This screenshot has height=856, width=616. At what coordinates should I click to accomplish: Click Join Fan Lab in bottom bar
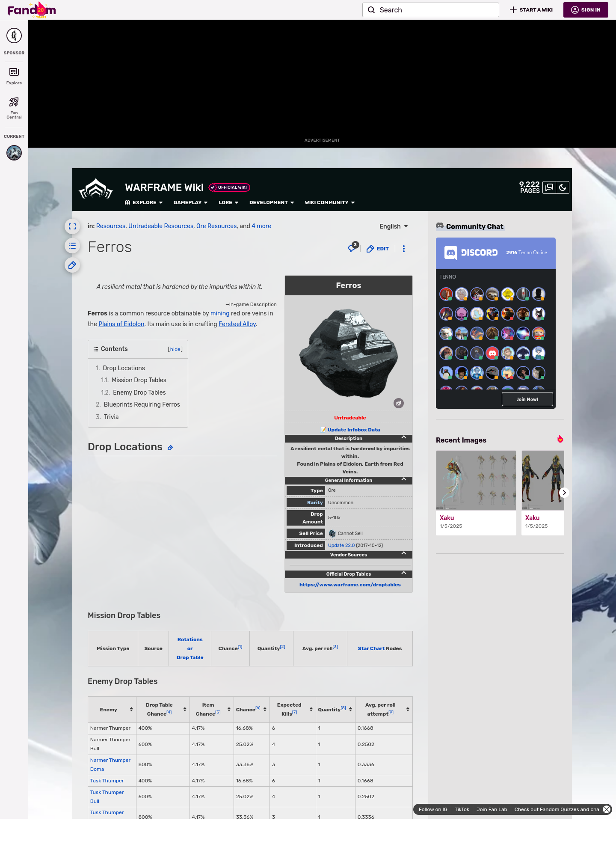(492, 809)
